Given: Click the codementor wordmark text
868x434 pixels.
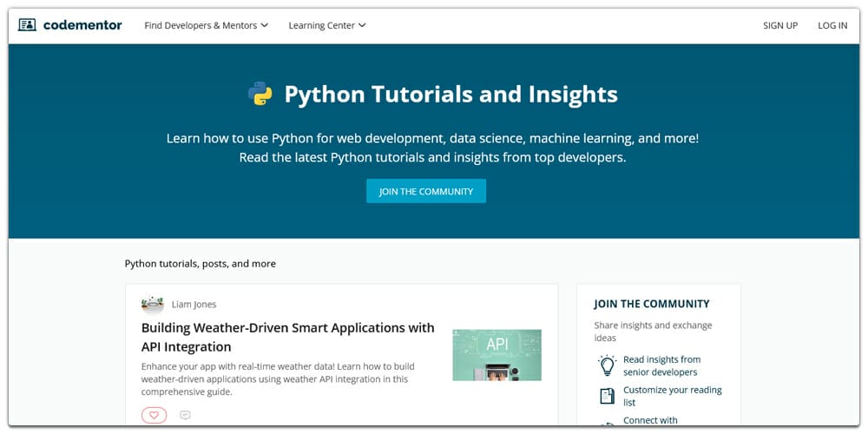Looking at the screenshot, I should tap(82, 25).
